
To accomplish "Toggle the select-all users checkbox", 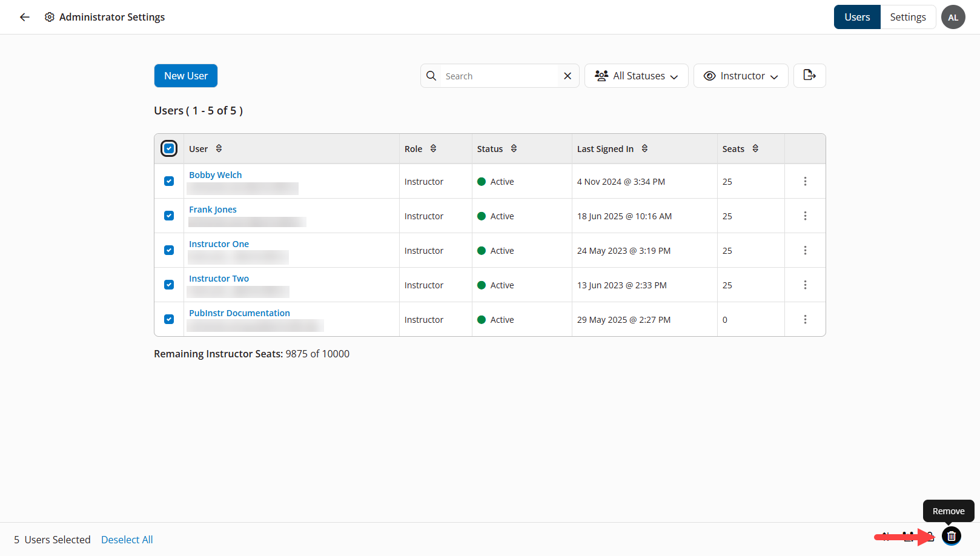I will (x=169, y=148).
